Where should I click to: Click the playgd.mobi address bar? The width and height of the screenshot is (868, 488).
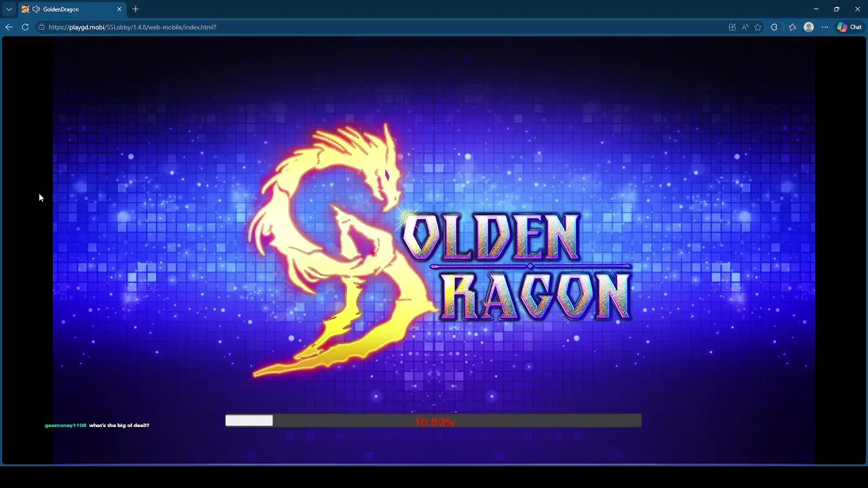380,27
